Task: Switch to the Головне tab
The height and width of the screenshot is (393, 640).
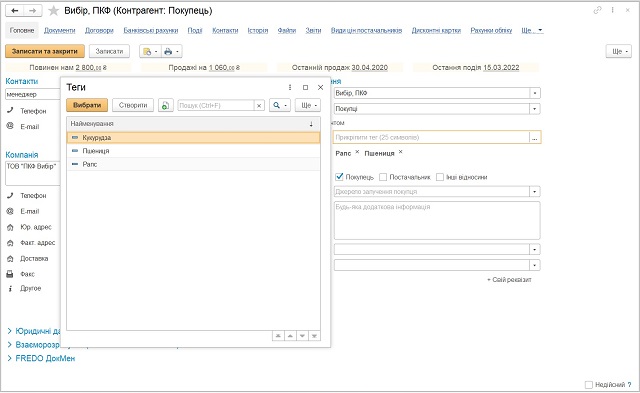Action: coord(22,30)
